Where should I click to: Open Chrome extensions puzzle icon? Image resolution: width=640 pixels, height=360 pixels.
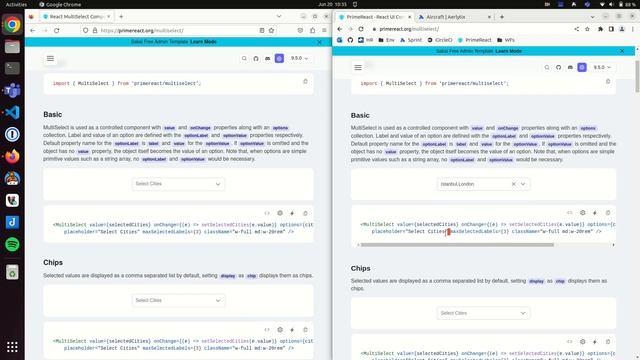[x=600, y=29]
